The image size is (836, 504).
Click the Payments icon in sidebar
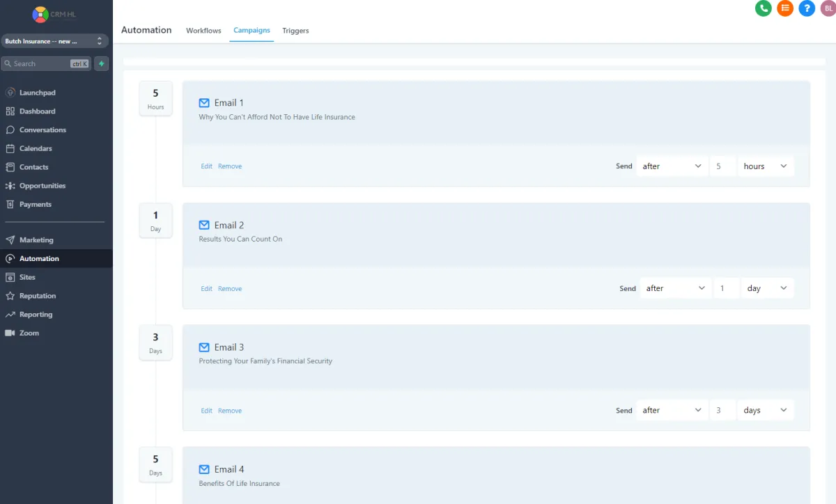coord(10,205)
